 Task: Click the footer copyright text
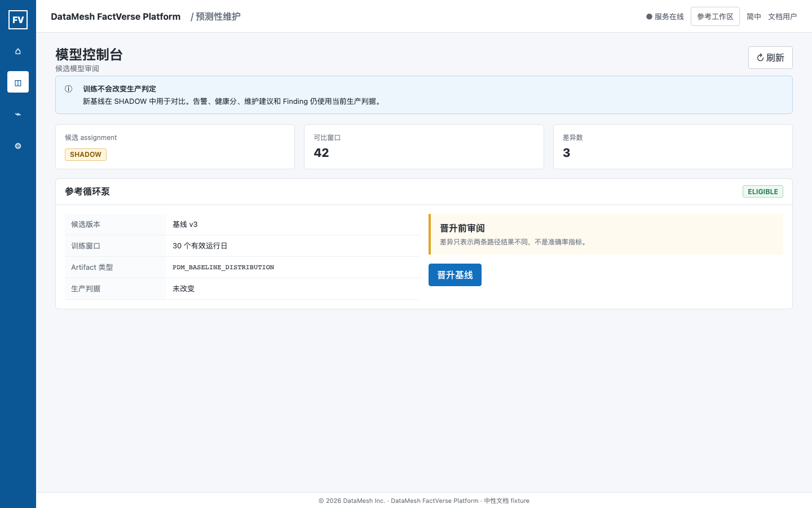tap(424, 501)
